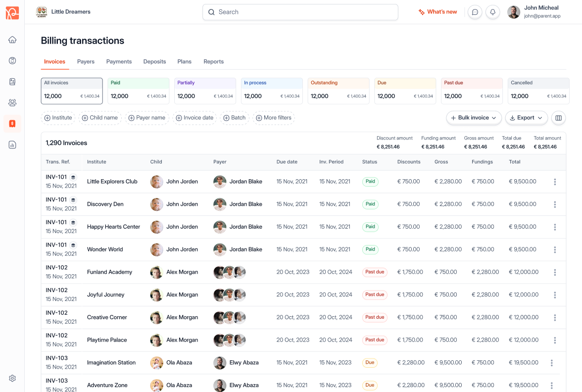Open the Export dropdown
Viewport: 582px width, 392px height.
pos(526,118)
